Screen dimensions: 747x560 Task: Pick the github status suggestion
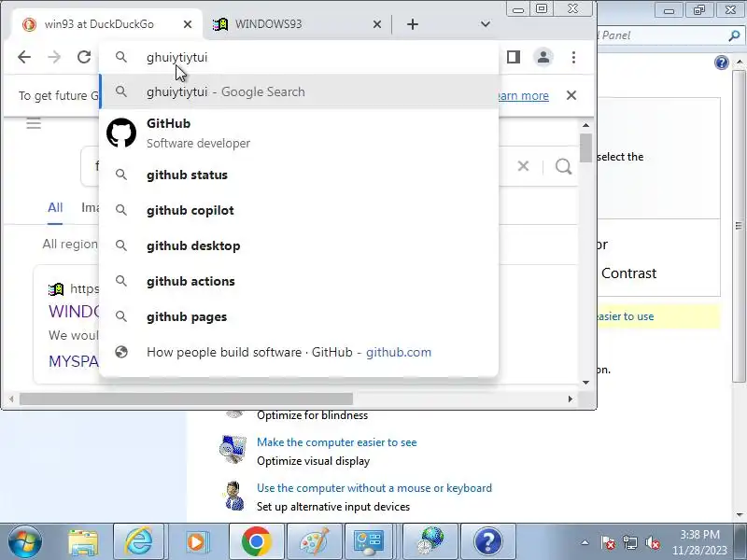pyautogui.click(x=299, y=175)
